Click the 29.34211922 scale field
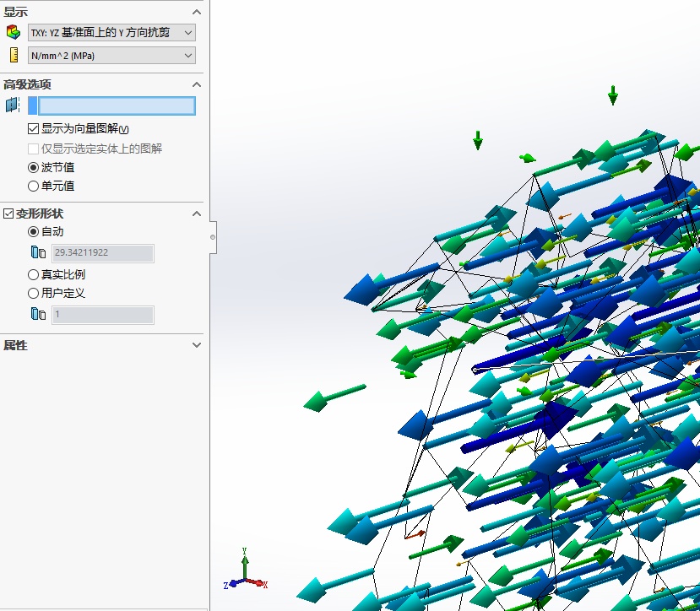The width and height of the screenshot is (700, 611). click(103, 253)
